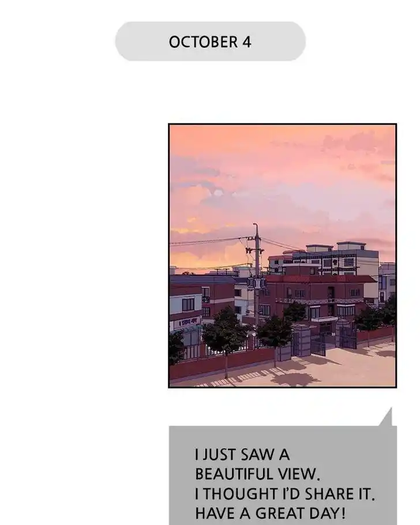Select the gray message bubble
420x525 pixels.
click(283, 475)
